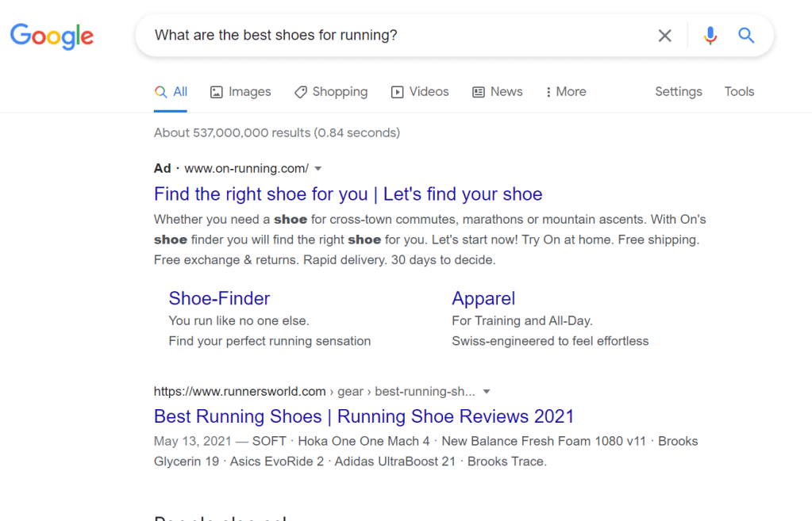Click the blue magnifier search button

coord(745,35)
